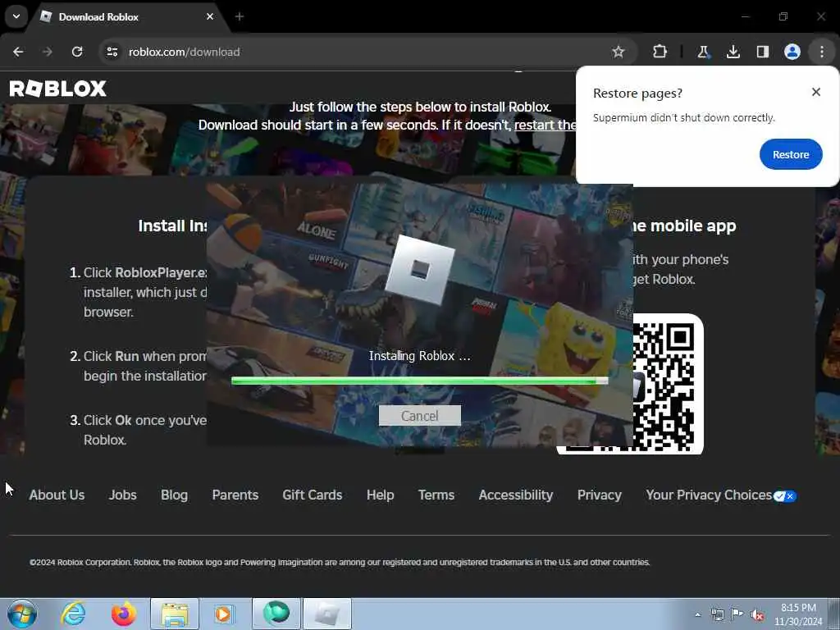Open the Accessibility footer link
Image resolution: width=840 pixels, height=630 pixels.
click(x=516, y=495)
